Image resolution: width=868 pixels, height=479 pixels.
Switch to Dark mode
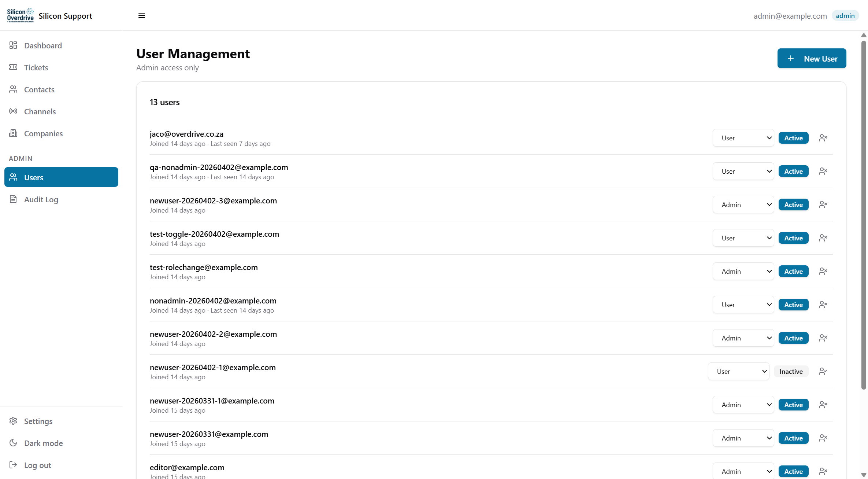(x=61, y=443)
